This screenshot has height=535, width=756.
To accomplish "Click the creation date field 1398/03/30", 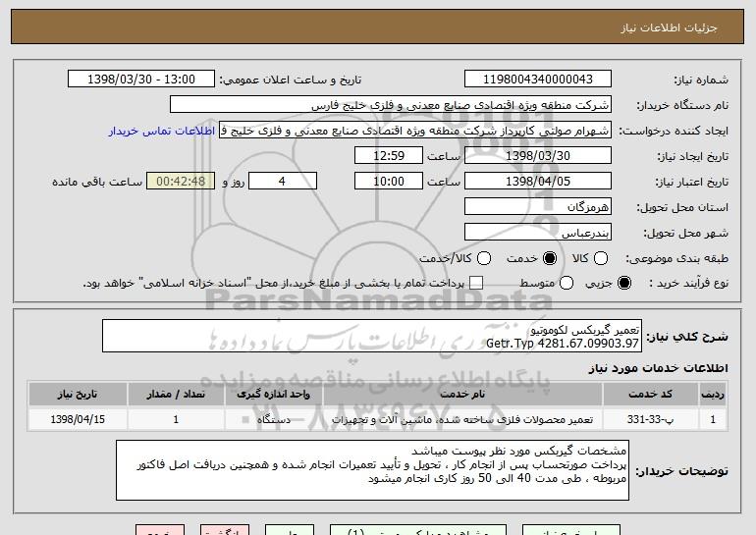I will [538, 156].
